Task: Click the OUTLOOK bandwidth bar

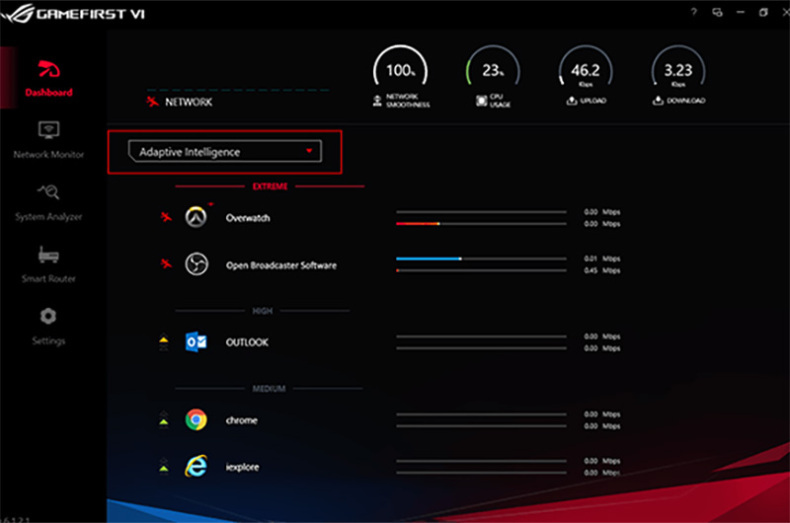Action: (x=481, y=342)
